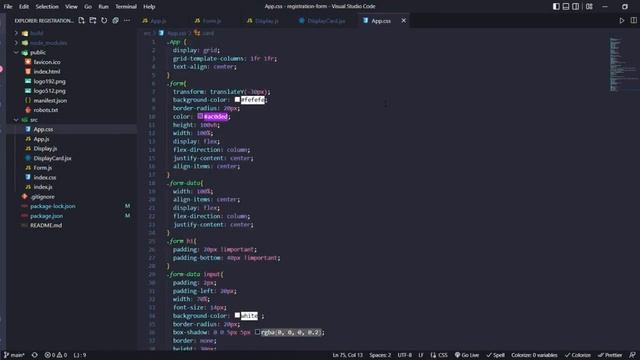Open Form.js in the file tree

pyautogui.click(x=42, y=168)
